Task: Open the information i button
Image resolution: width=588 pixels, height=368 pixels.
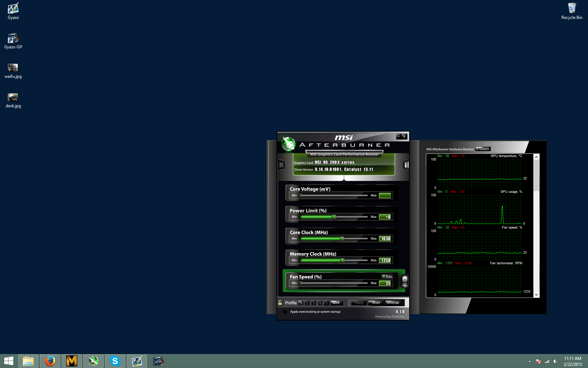Action: click(406, 165)
